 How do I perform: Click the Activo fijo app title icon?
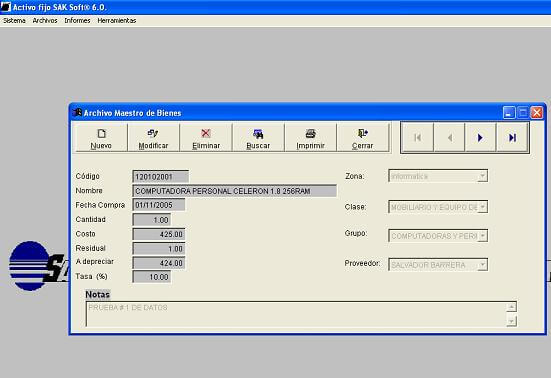pyautogui.click(x=6, y=7)
